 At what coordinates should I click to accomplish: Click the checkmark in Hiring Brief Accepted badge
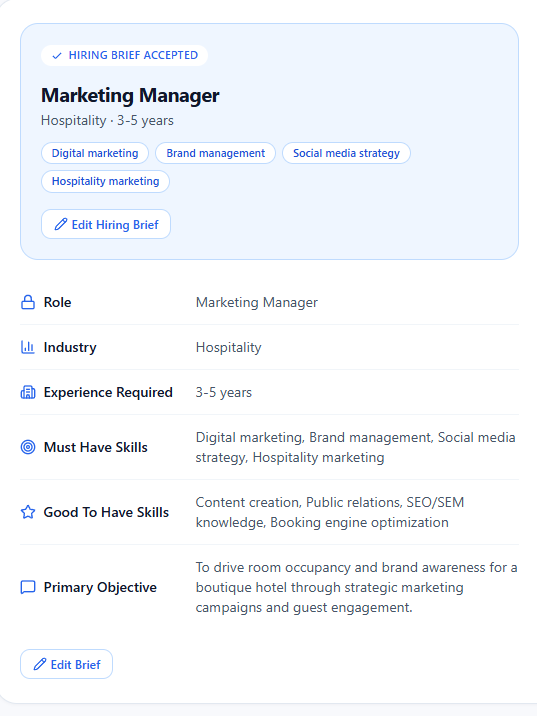(57, 56)
